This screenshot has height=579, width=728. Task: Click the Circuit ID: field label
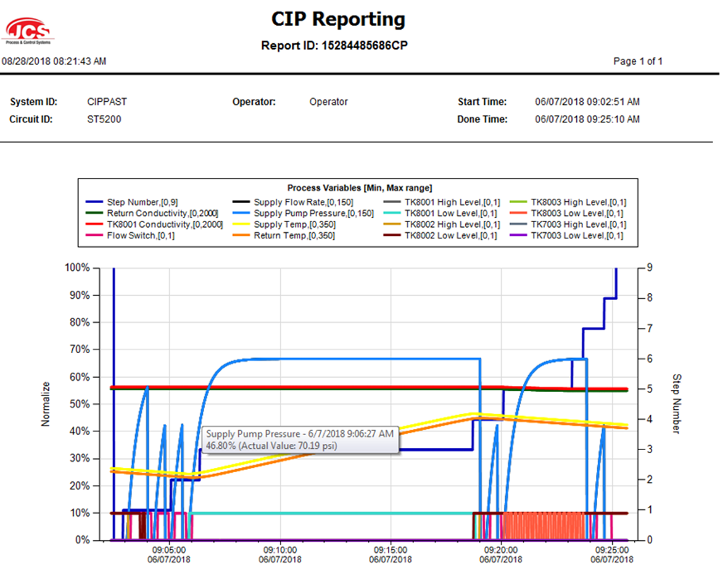coord(31,119)
